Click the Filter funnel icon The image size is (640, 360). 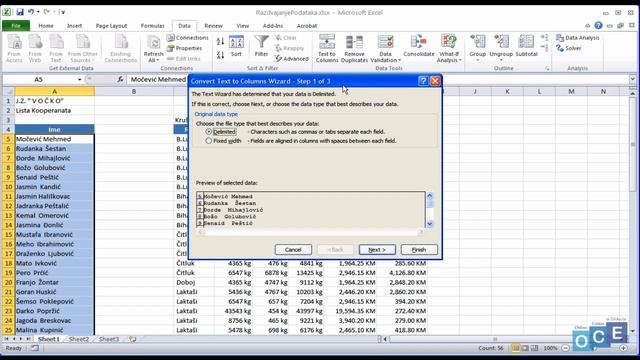click(261, 46)
